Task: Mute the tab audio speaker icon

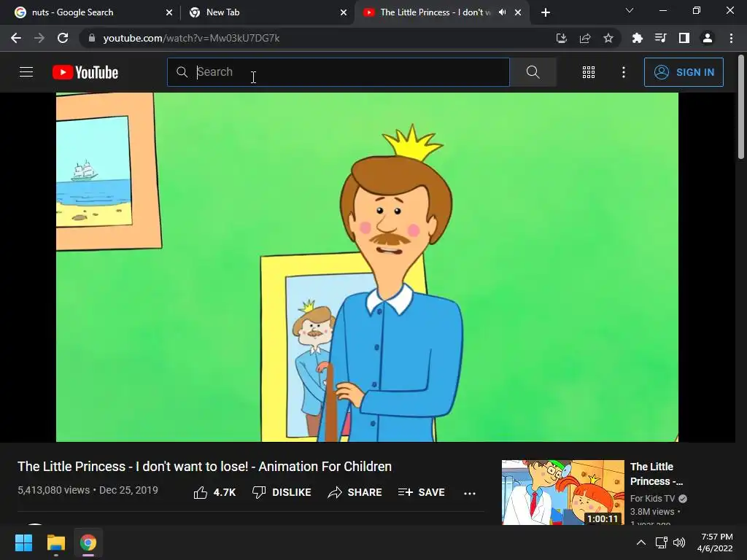Action: [x=502, y=12]
